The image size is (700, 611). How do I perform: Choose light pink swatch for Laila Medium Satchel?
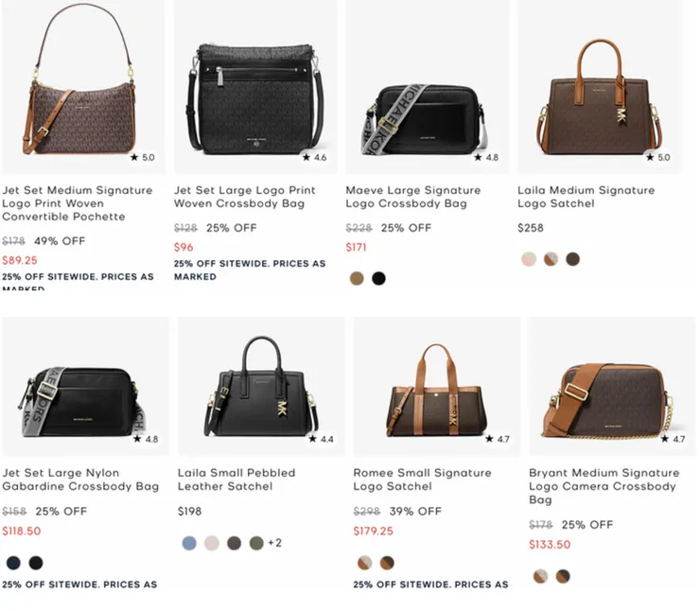click(x=529, y=259)
